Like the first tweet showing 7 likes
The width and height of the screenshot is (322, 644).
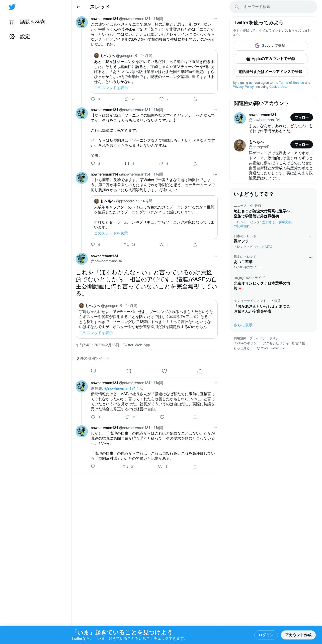click(162, 99)
